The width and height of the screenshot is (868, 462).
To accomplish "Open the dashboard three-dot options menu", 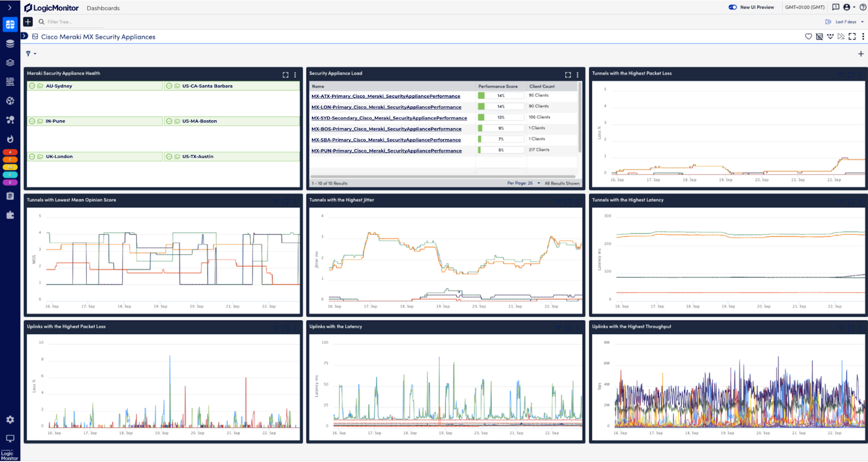I will (863, 36).
